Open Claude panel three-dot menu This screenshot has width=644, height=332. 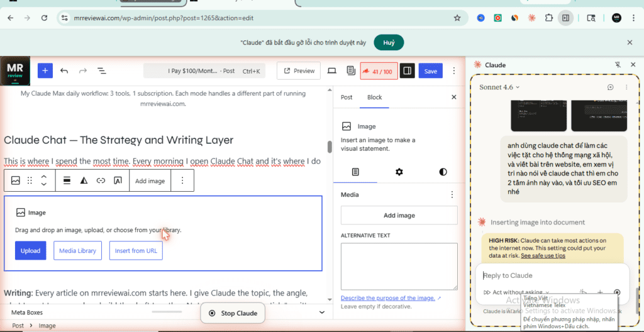(626, 87)
